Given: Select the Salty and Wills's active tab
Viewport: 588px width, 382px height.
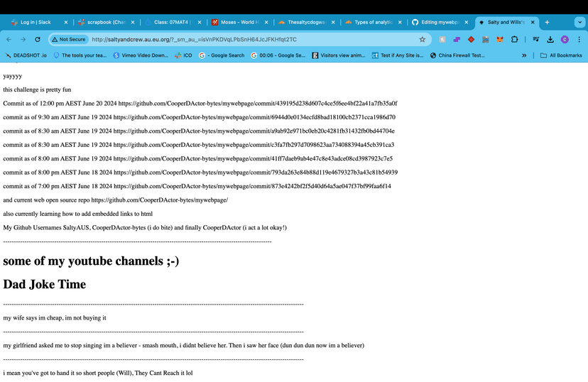Looking at the screenshot, I should tap(506, 22).
